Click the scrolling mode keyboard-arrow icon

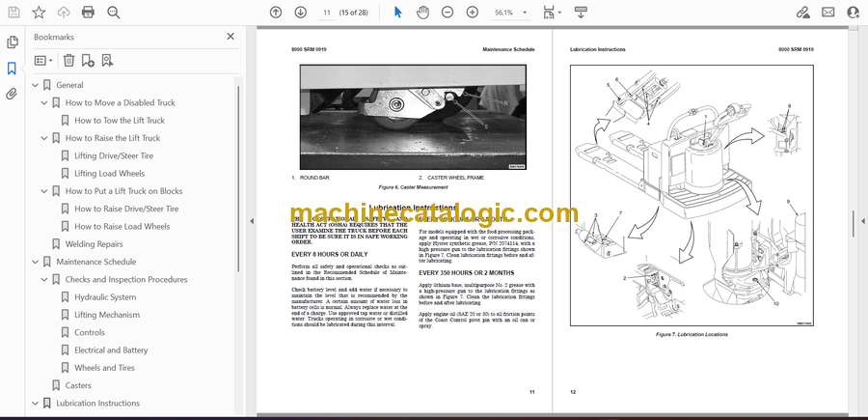coord(581,13)
